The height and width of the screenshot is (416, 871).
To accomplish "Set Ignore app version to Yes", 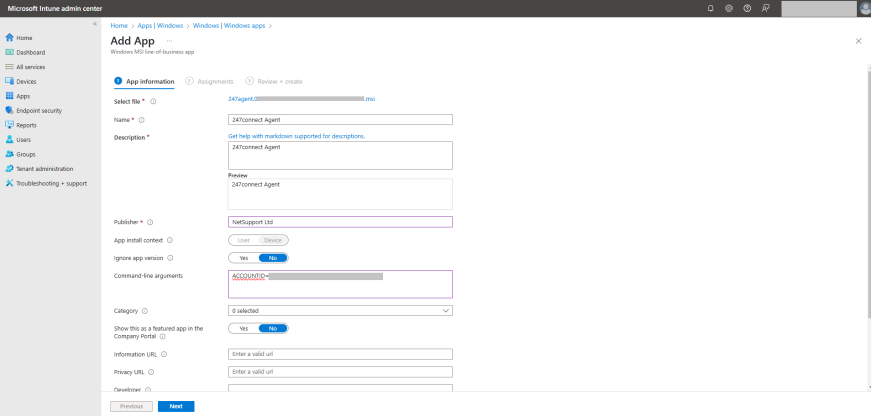I will [244, 258].
